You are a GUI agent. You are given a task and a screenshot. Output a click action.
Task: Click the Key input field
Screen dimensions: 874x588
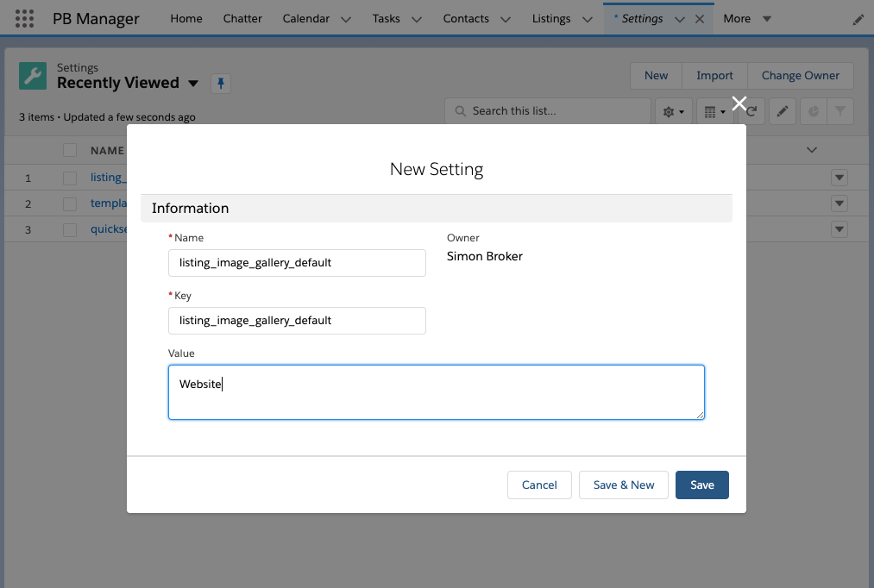click(x=297, y=321)
